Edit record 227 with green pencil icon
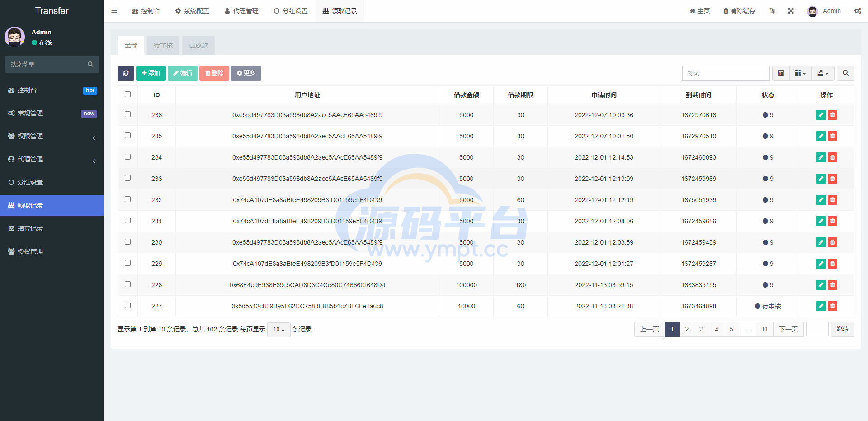Screen dimensions: 868x421 (821, 306)
